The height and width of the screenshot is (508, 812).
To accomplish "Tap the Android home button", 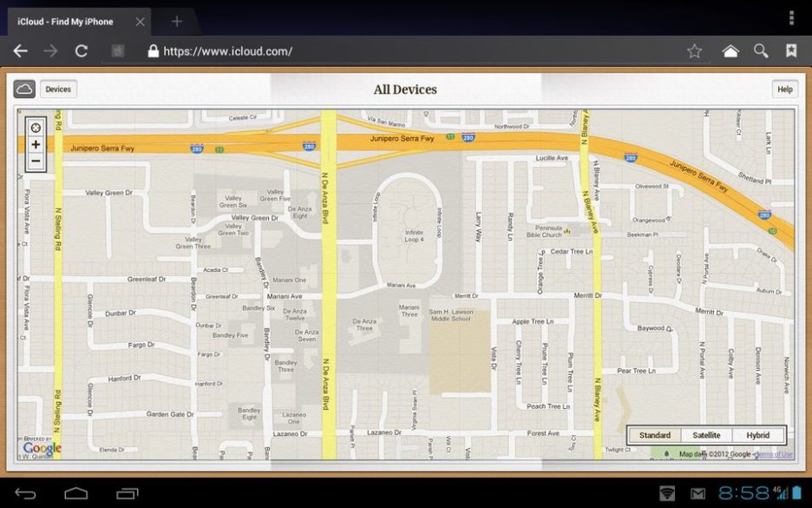I will 76,493.
